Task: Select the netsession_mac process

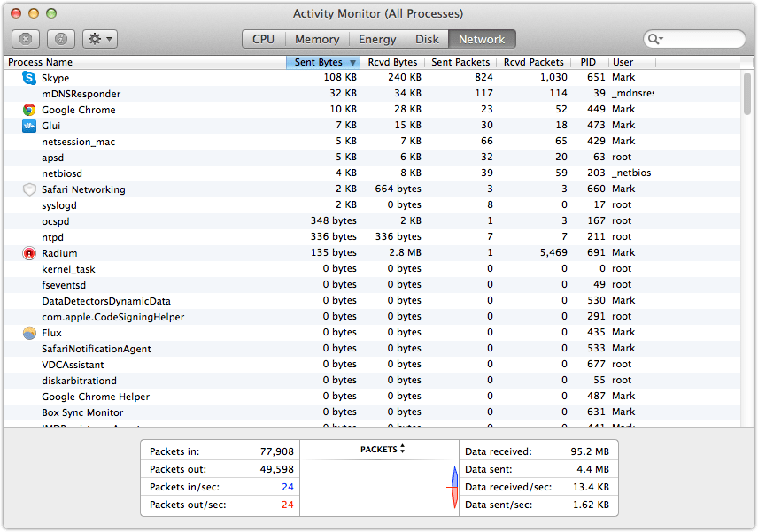Action: (372, 142)
